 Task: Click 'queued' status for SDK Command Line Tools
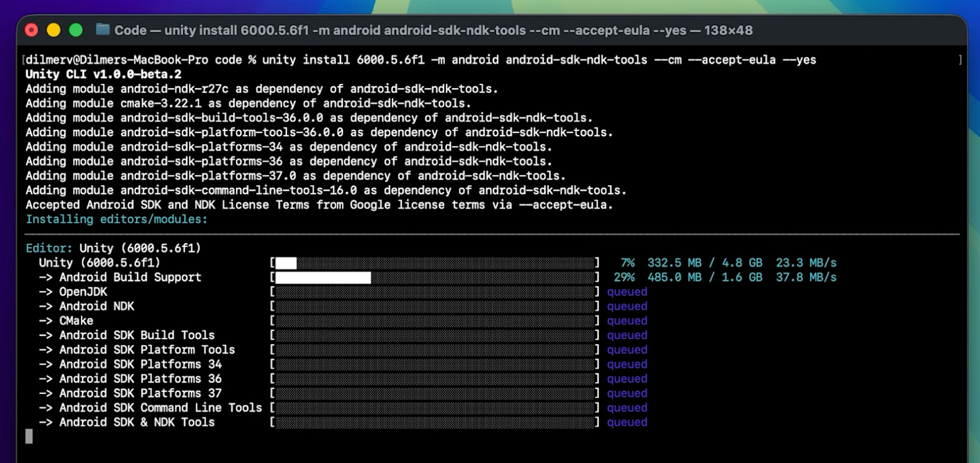click(x=627, y=408)
